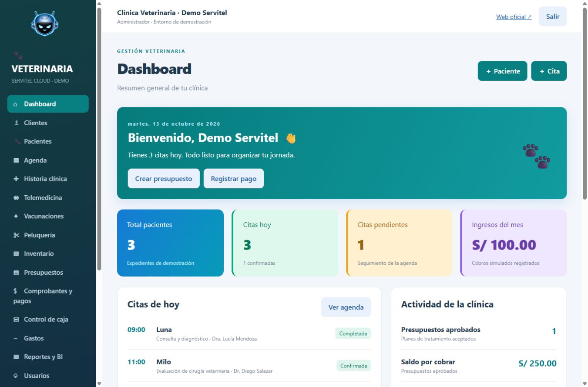This screenshot has width=588, height=387.
Task: Navigate to Agenda in the sidebar
Action: click(x=48, y=160)
